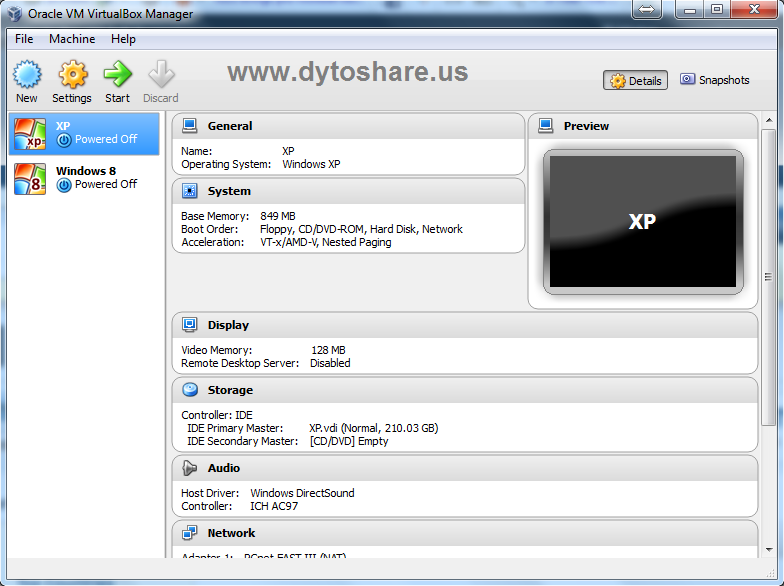784x586 pixels.
Task: Click the Acceleration value VT-x/AMD-V, Nested Paging
Action: coord(326,242)
